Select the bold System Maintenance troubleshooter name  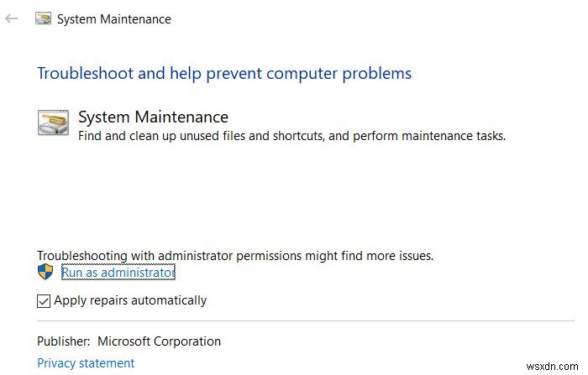(x=153, y=117)
